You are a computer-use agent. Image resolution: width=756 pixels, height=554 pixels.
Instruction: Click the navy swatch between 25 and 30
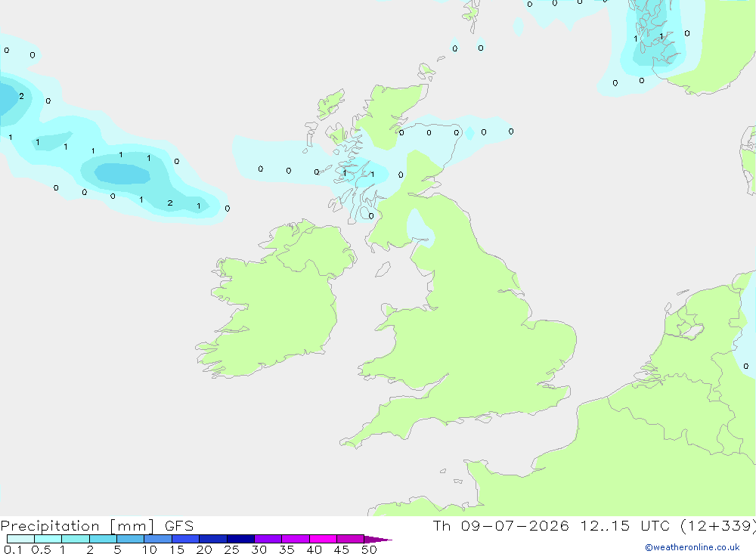240,539
